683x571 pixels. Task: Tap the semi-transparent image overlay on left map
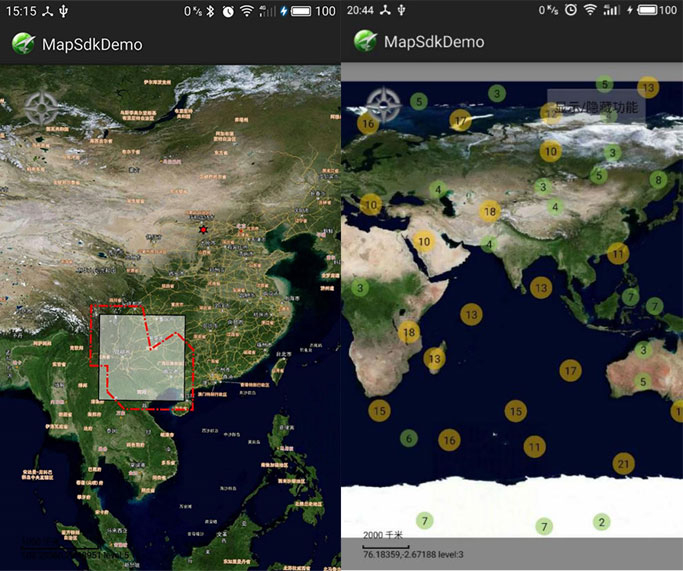pyautogui.click(x=142, y=357)
